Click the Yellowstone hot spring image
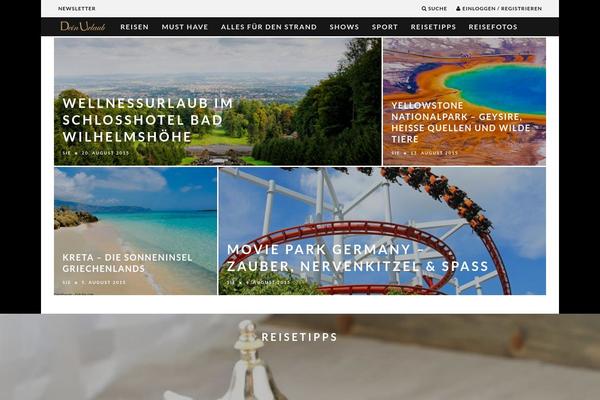 click(465, 101)
